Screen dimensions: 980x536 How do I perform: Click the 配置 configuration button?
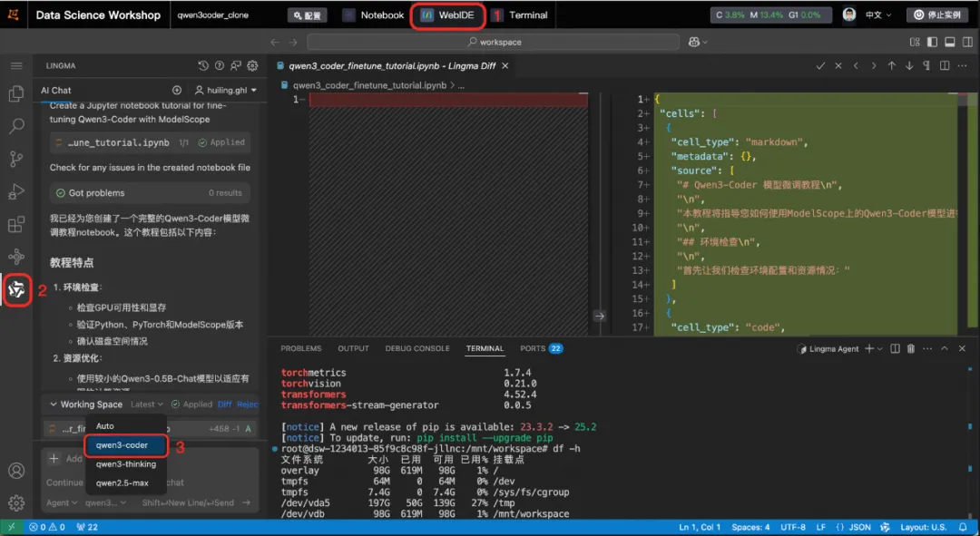tap(307, 15)
